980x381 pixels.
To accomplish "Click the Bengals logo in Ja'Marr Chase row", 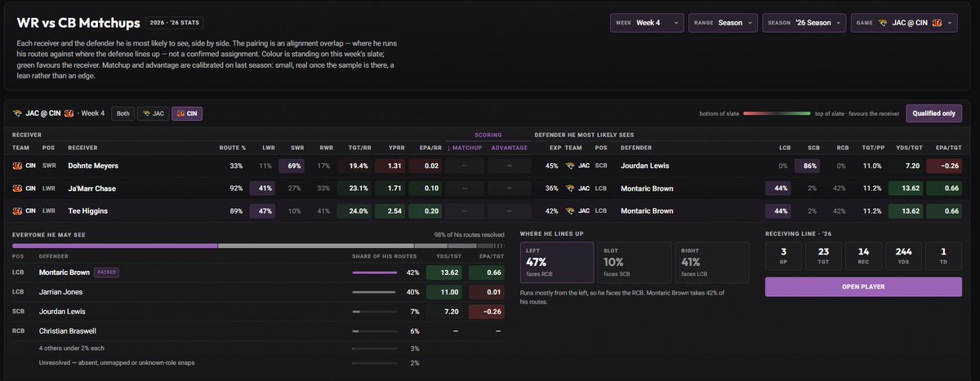I will [17, 188].
